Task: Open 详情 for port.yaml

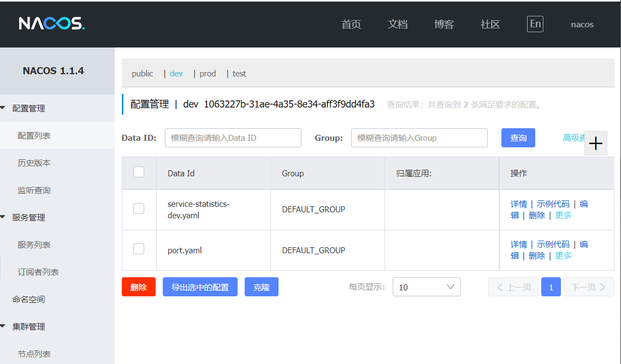Action: point(518,244)
